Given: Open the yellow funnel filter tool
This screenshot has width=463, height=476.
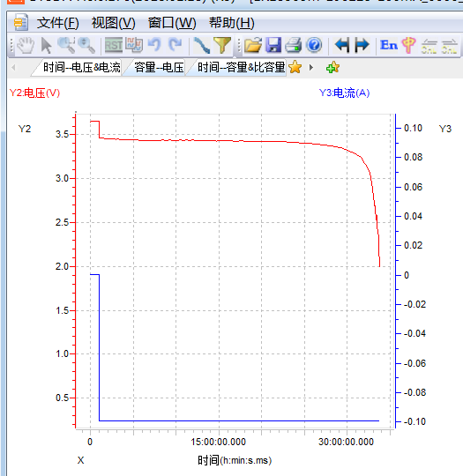Looking at the screenshot, I should pos(222,46).
